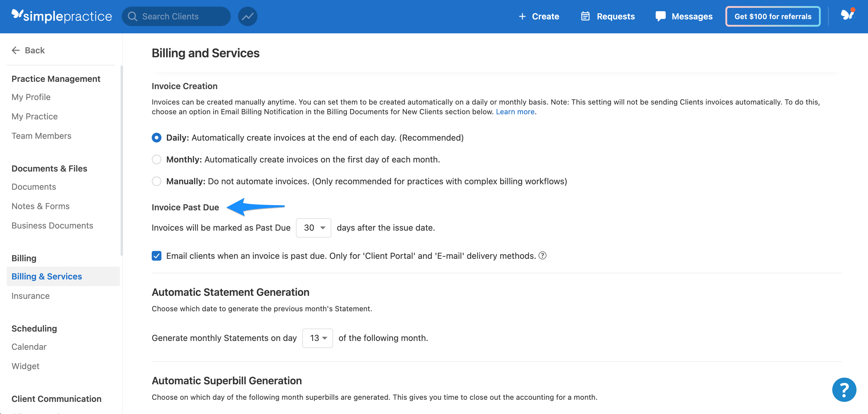Click the analytics trend icon beside search
The image size is (868, 414).
click(248, 16)
